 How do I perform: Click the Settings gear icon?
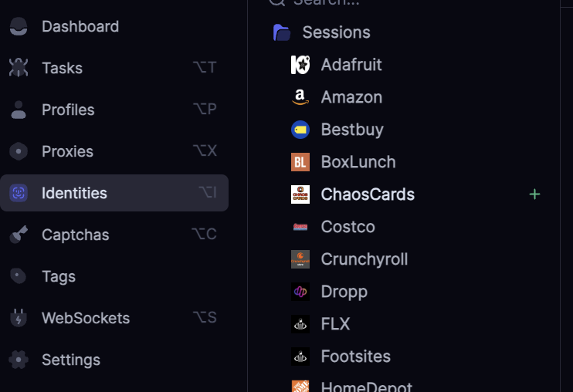[19, 360]
